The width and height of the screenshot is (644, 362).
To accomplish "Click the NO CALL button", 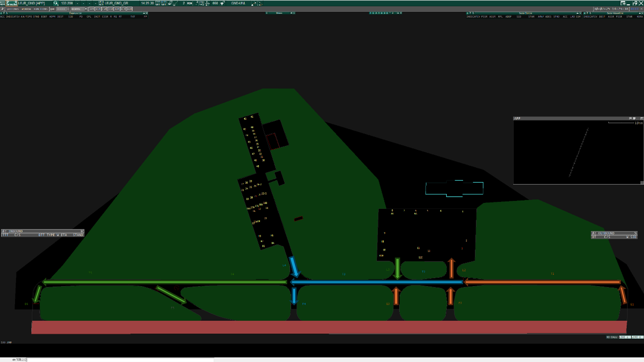I will pyautogui.click(x=612, y=337).
